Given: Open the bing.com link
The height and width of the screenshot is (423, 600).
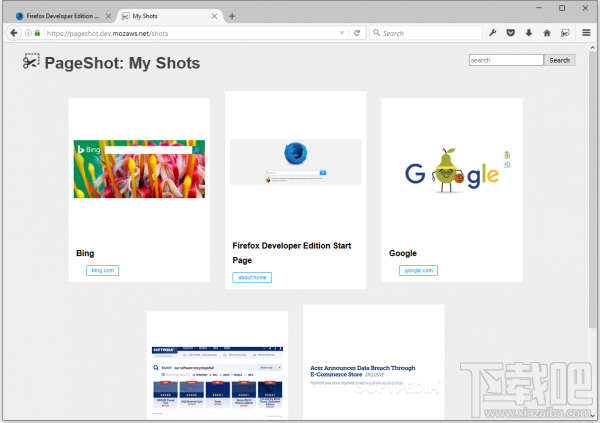Looking at the screenshot, I should [x=103, y=270].
